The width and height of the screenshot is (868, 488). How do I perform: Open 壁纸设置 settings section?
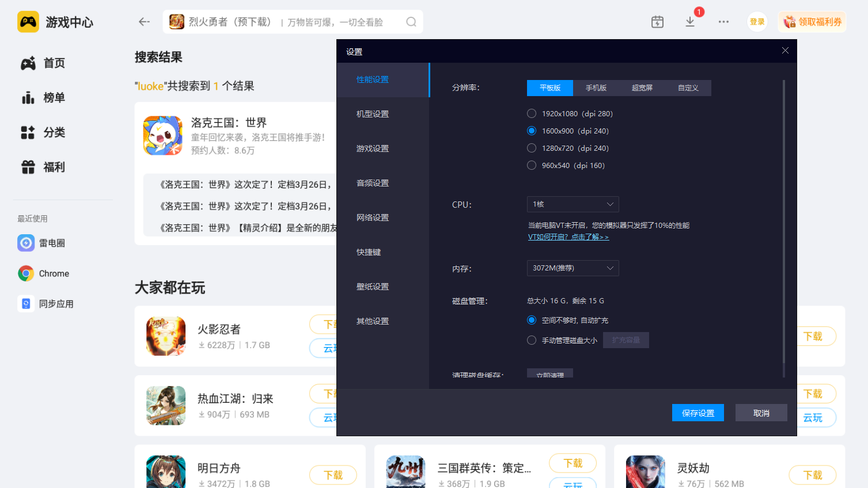tap(383, 287)
